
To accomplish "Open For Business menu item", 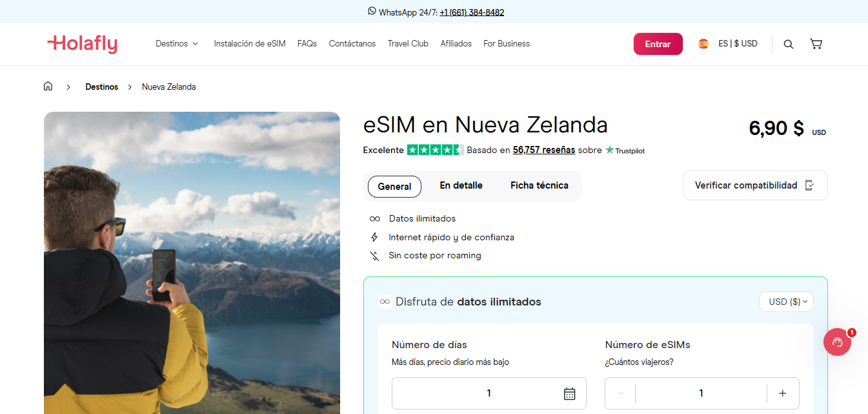I will [x=507, y=44].
